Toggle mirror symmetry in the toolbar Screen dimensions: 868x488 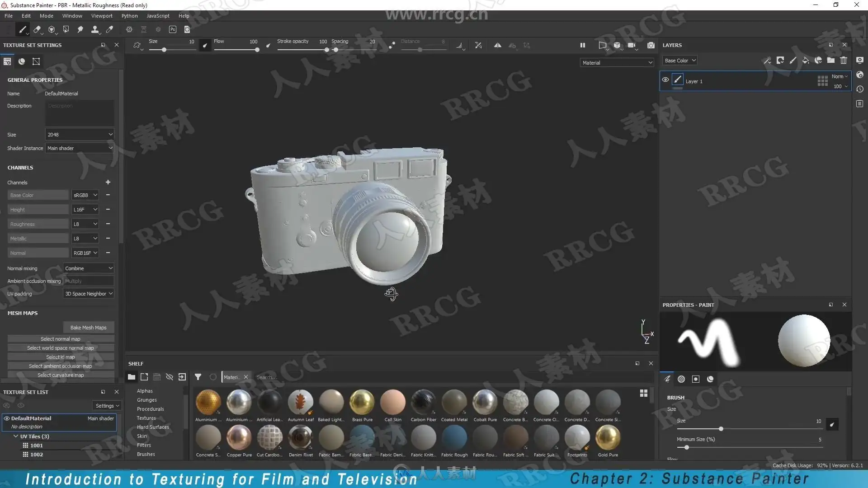(x=497, y=45)
